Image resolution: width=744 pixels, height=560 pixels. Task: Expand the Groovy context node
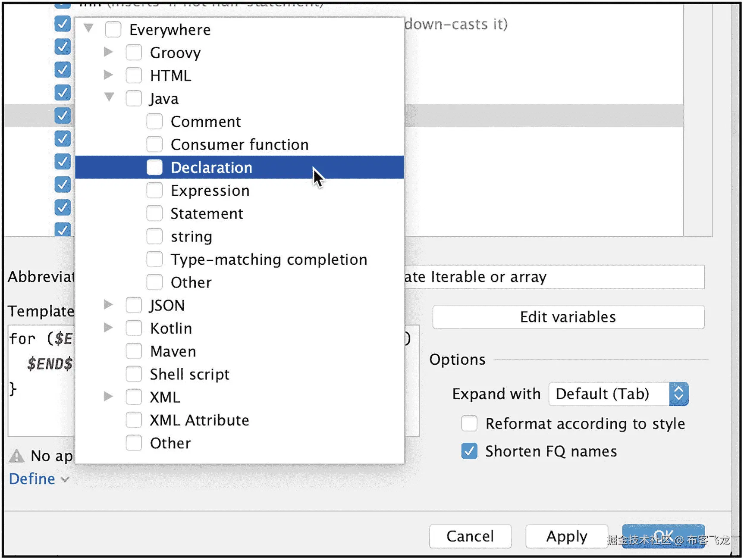click(x=108, y=52)
